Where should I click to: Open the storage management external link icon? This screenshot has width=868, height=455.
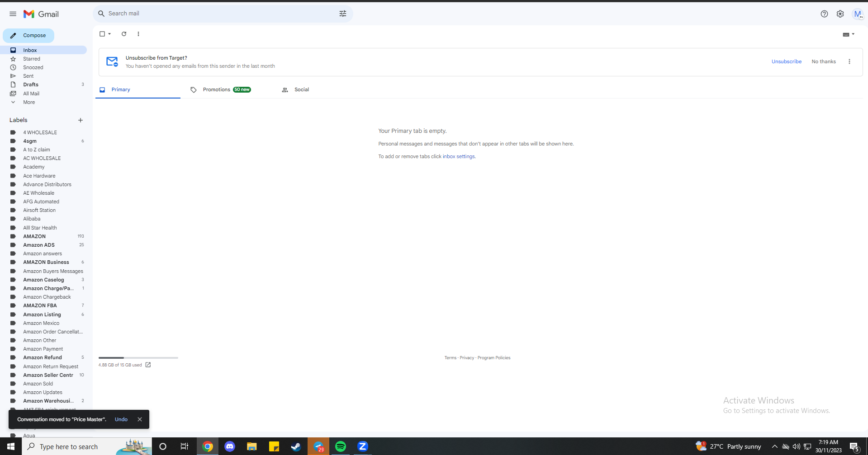click(x=148, y=365)
